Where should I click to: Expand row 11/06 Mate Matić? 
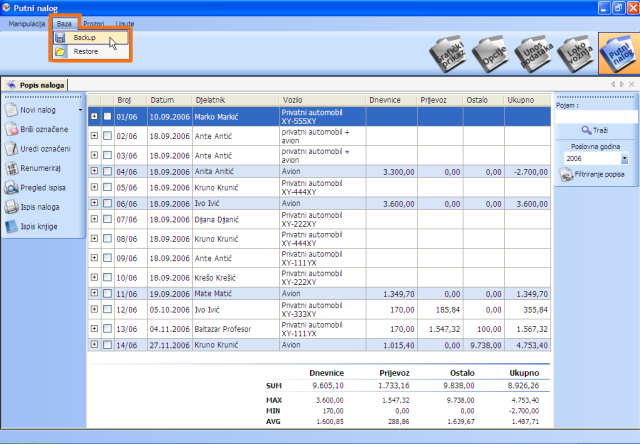pyautogui.click(x=94, y=293)
